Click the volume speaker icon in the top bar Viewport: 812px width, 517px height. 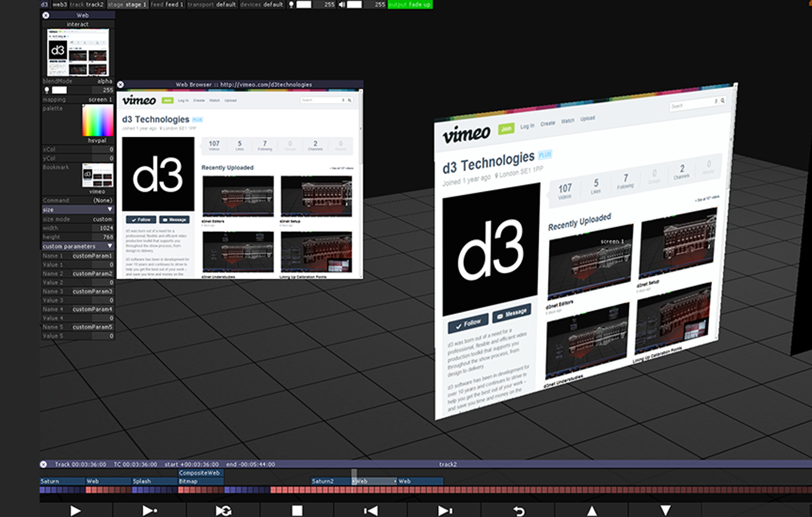click(x=342, y=5)
